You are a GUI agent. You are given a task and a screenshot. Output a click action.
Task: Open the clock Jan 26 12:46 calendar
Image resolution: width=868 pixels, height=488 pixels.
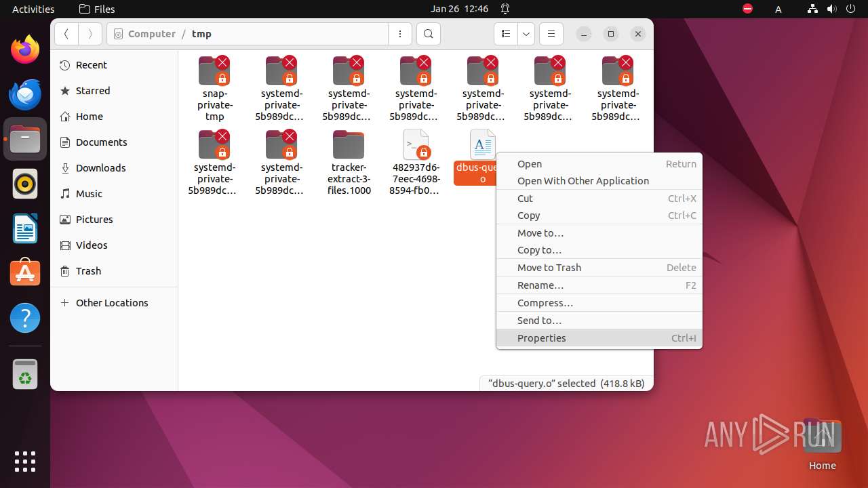point(460,9)
